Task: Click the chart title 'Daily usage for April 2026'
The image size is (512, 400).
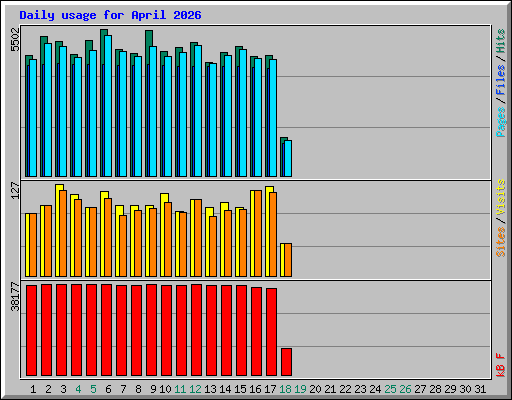Action: (x=110, y=15)
